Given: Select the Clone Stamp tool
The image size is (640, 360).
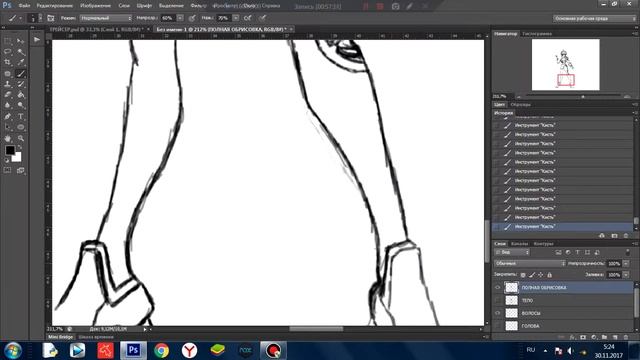Looking at the screenshot, I should 8,84.
